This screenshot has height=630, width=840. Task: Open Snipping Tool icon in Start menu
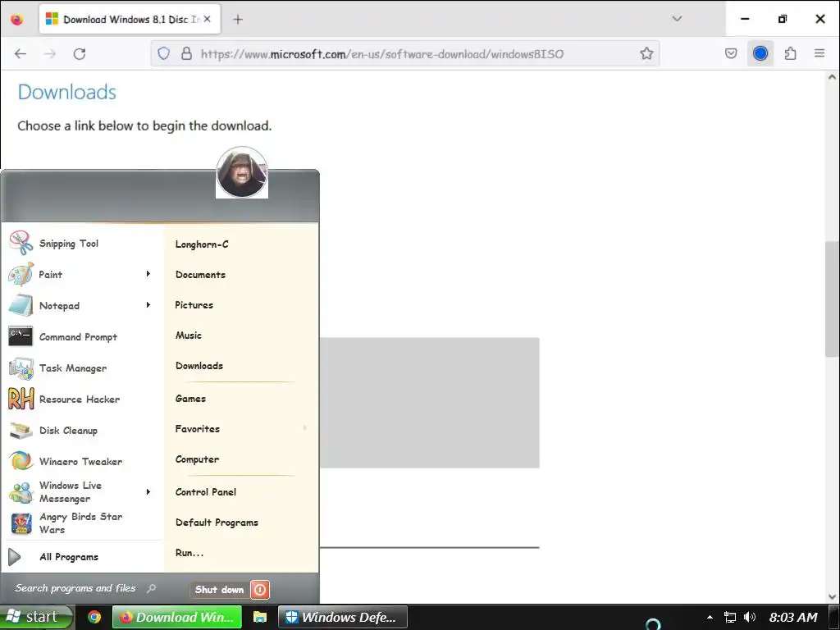(21, 243)
